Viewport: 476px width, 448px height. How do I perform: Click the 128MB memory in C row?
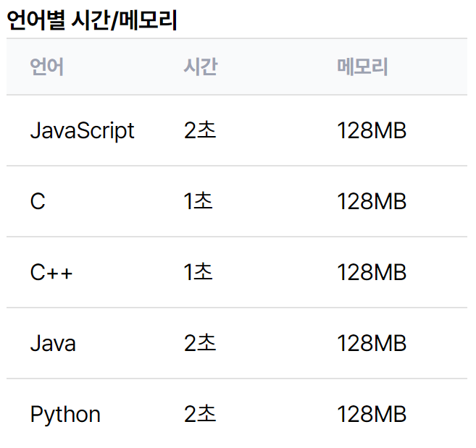[x=372, y=202]
